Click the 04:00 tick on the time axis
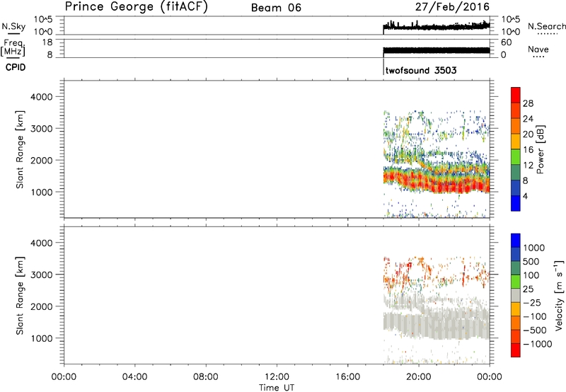 pyautogui.click(x=134, y=376)
